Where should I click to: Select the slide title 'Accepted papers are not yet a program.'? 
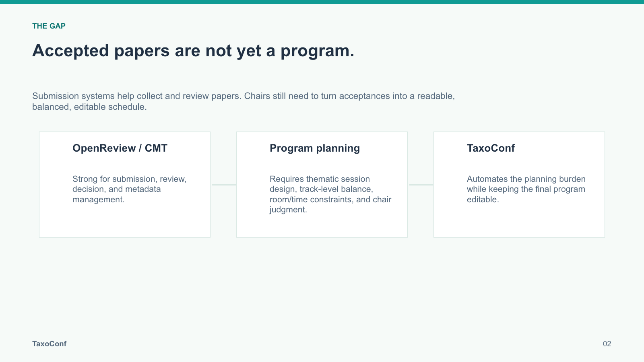coord(193,51)
